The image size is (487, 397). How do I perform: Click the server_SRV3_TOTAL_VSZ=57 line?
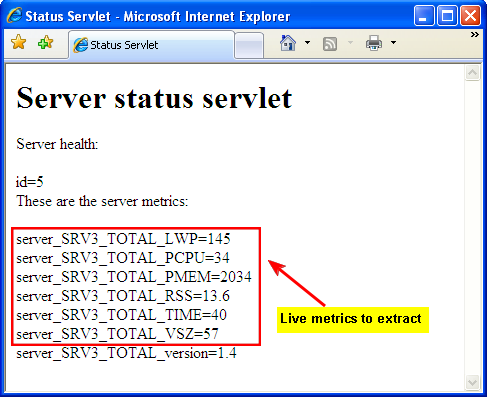pos(118,334)
